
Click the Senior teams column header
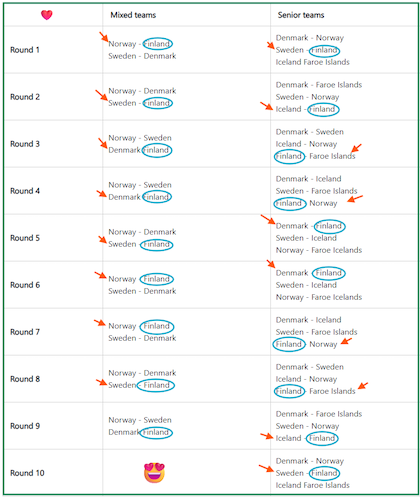(301, 15)
